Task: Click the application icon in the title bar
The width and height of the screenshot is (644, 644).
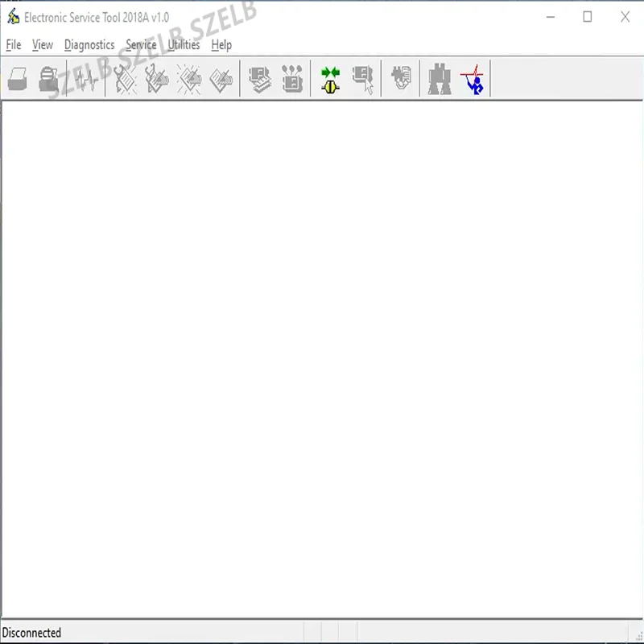Action: (x=13, y=17)
